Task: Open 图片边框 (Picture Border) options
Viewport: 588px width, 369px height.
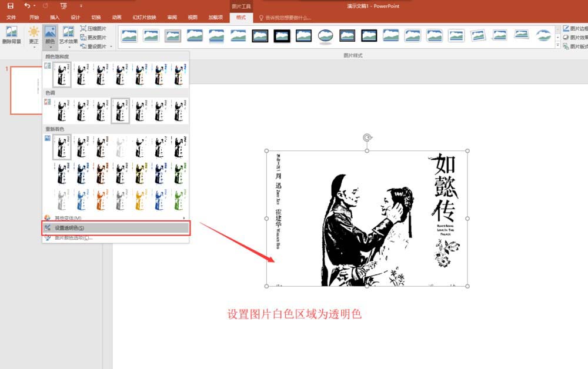Action: (x=576, y=28)
